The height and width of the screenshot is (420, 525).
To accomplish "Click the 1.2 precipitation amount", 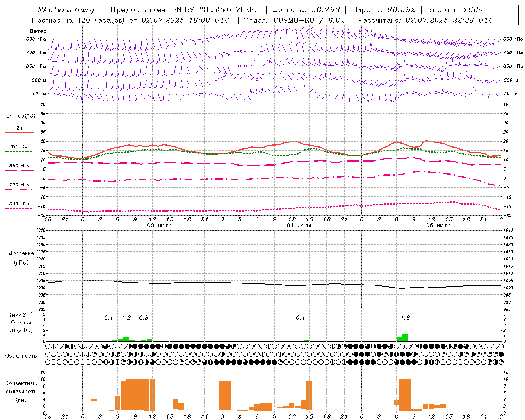I will 126,318.
